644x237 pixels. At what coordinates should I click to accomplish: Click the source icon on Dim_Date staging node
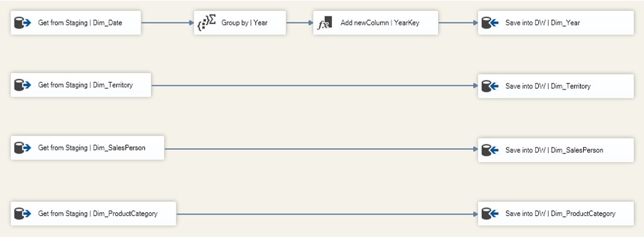[23, 23]
